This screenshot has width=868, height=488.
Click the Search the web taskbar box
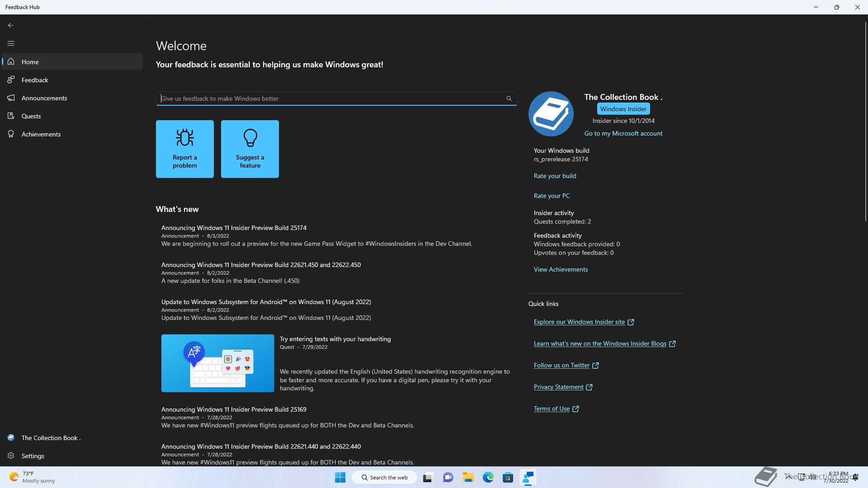point(385,477)
